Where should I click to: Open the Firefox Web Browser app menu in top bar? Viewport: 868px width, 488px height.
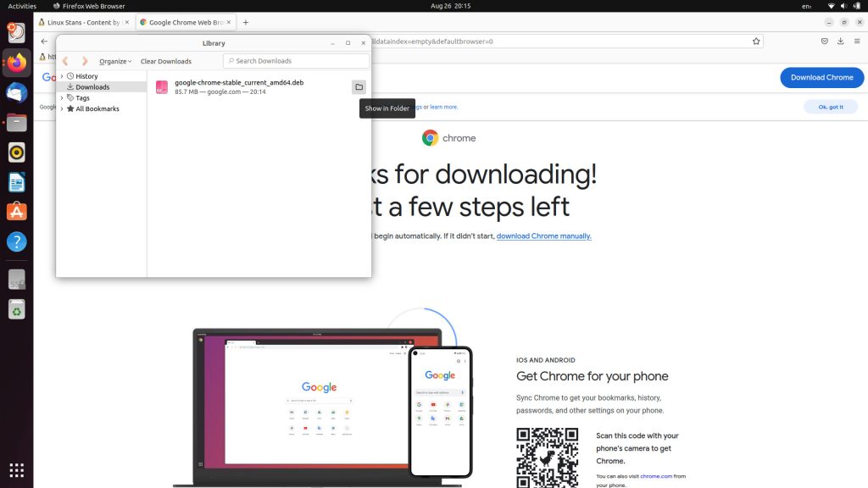[x=88, y=6]
